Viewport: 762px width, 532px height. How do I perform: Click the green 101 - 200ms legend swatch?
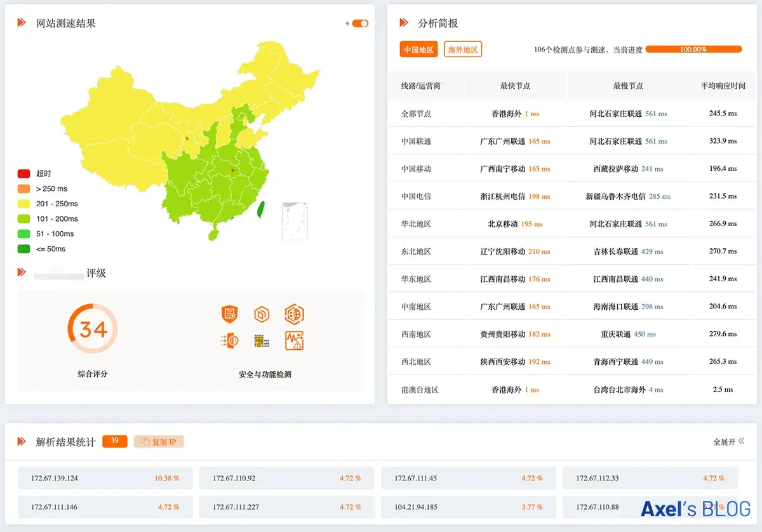(23, 219)
